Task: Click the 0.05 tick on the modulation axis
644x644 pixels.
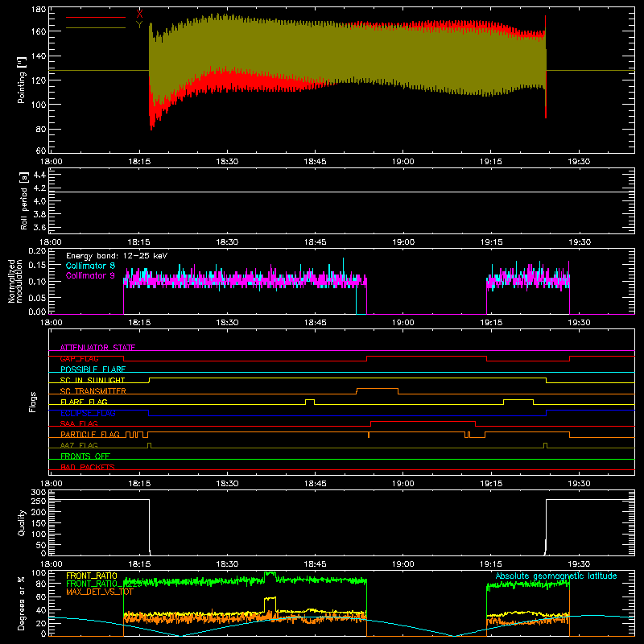Action: (37, 297)
